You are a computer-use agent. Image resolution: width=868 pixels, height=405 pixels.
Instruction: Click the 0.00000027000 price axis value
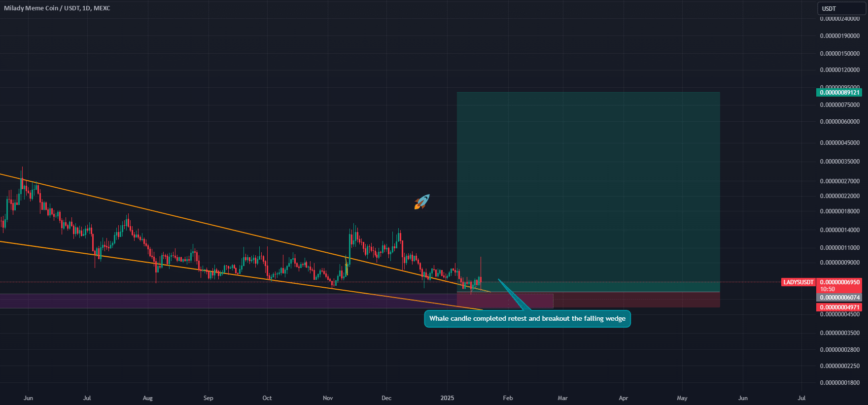(x=839, y=181)
